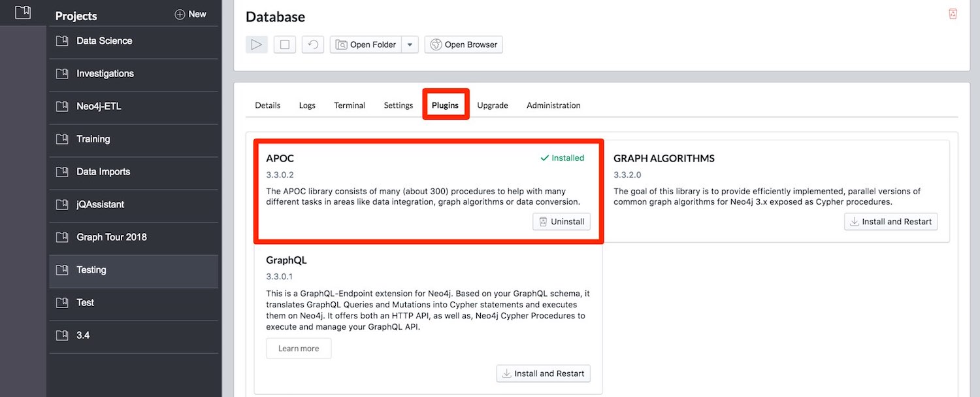The image size is (980, 397).
Task: Select the Data Imports project
Action: 133,172
